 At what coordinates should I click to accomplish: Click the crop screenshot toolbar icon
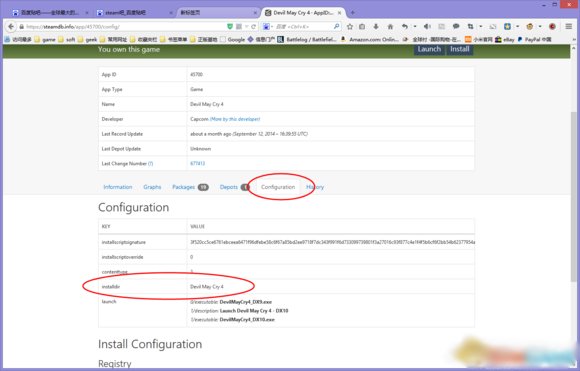(471, 27)
